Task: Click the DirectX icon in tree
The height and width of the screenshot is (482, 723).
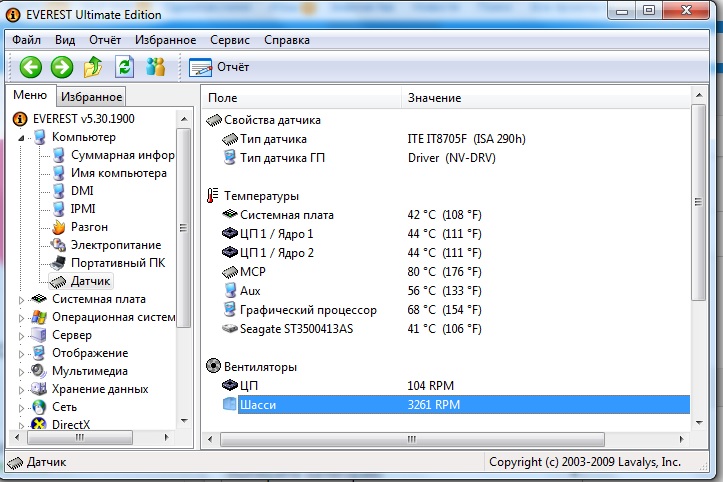Action: pyautogui.click(x=39, y=423)
